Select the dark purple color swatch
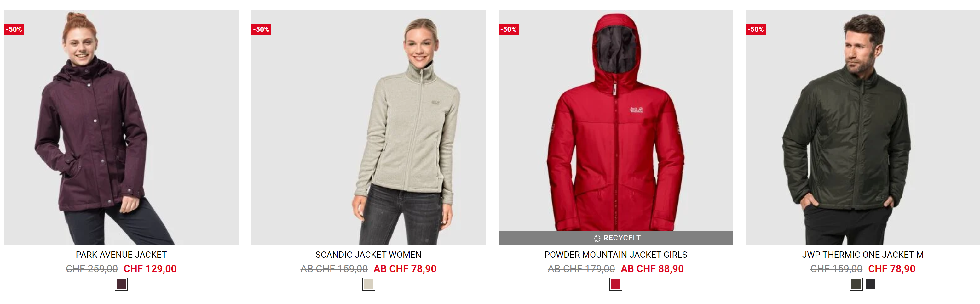 click(121, 284)
